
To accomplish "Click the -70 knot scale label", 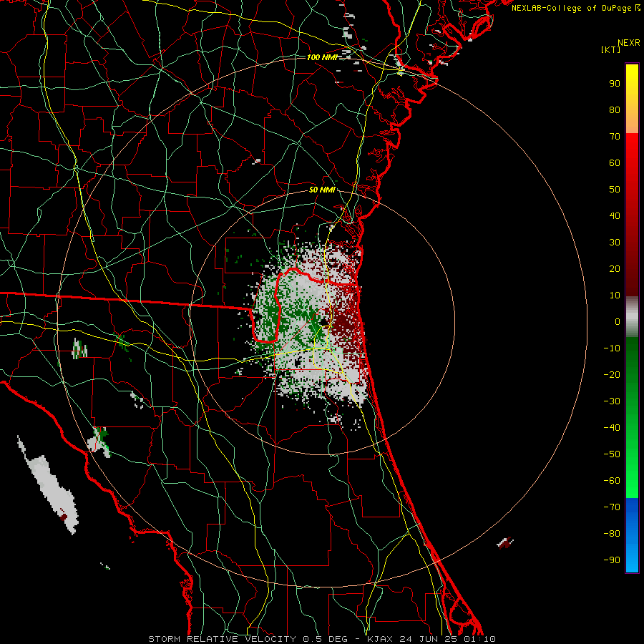I will (612, 507).
